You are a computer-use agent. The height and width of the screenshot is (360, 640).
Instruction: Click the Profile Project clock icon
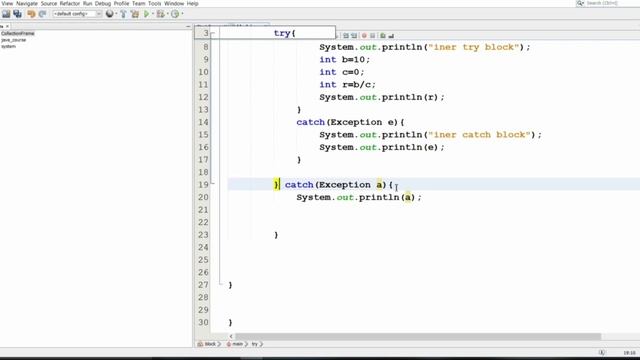coord(175,14)
